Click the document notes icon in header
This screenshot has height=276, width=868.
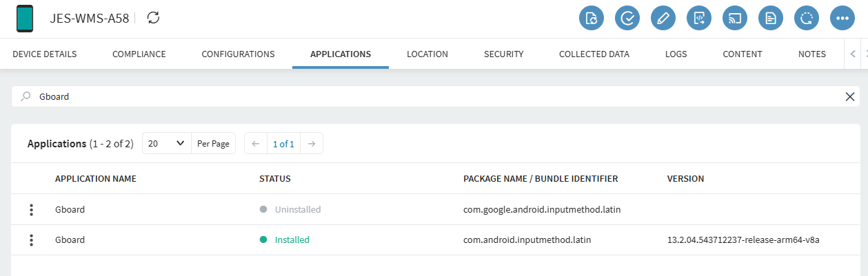point(771,19)
